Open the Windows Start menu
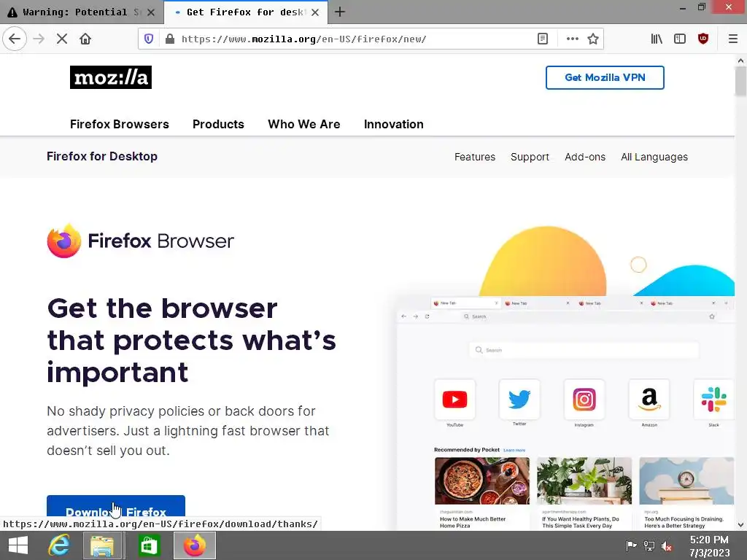 (x=18, y=545)
